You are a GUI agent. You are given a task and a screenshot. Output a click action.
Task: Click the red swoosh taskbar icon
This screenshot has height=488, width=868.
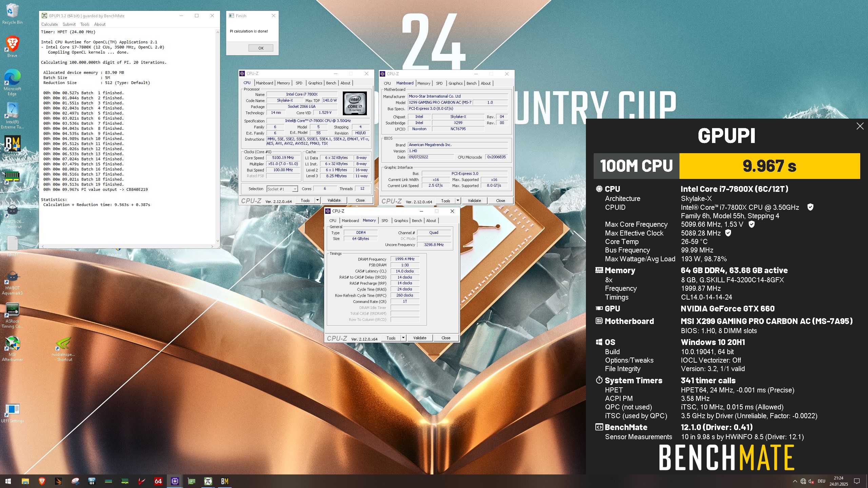coord(141,481)
